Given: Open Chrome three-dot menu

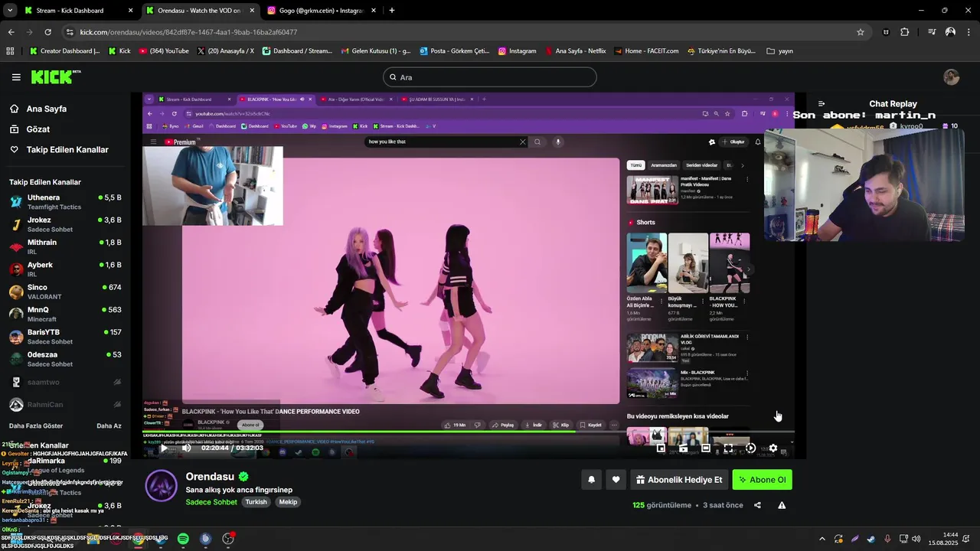Looking at the screenshot, I should click(x=969, y=32).
